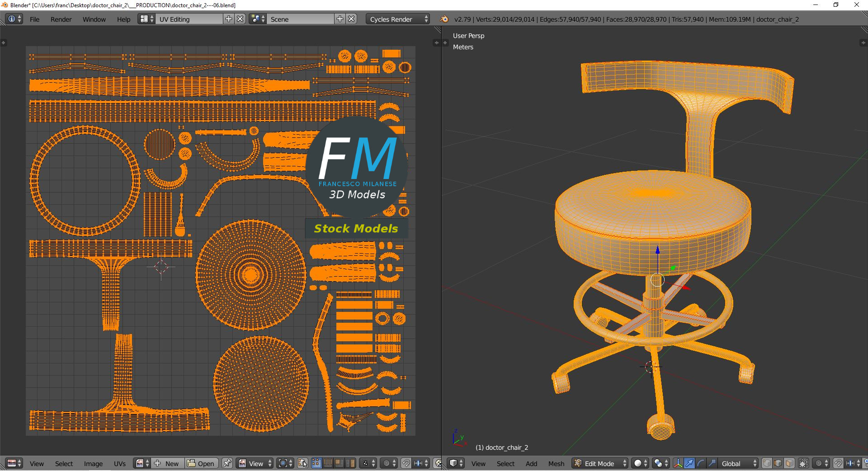Open the Window menu
The image size is (868, 471).
pyautogui.click(x=94, y=19)
